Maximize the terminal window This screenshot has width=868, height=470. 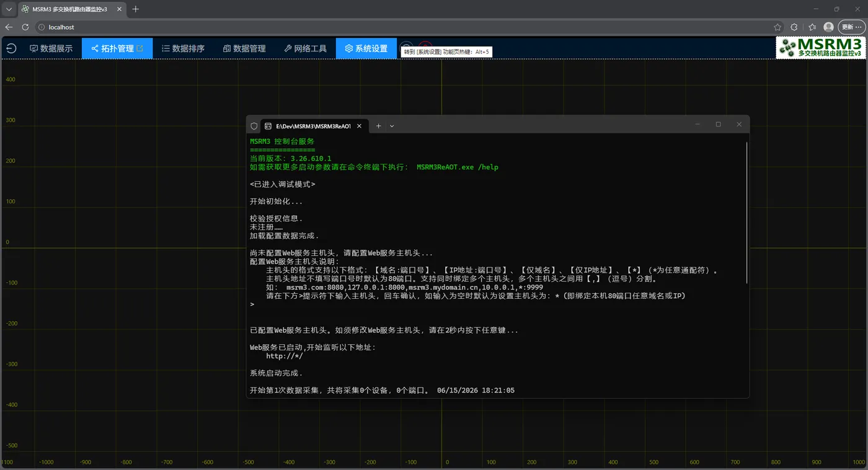point(718,125)
